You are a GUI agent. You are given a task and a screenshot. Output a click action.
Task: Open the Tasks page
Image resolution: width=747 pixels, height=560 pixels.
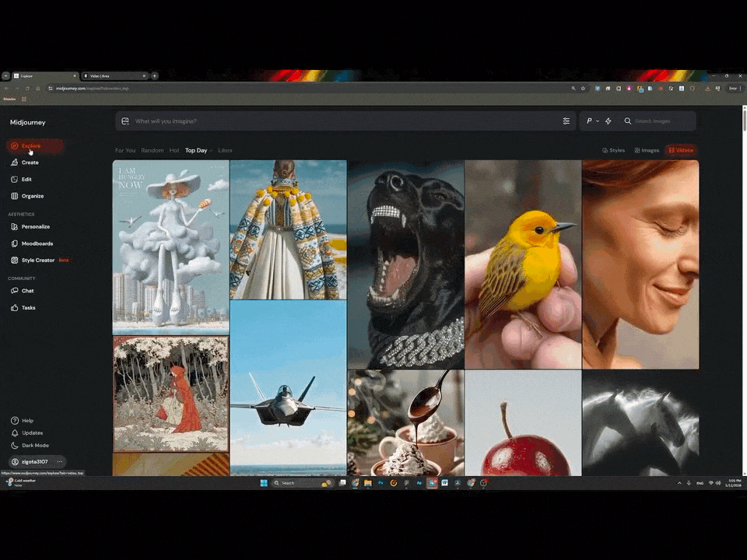[x=23, y=308]
